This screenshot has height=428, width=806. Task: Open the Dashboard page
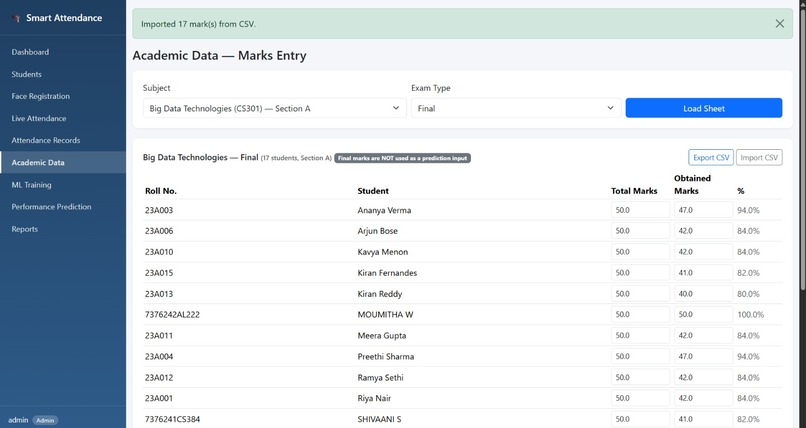30,52
